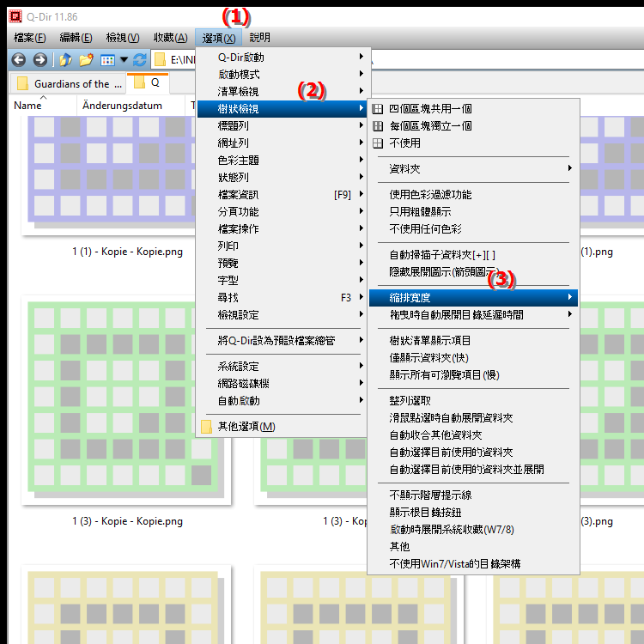Expand the 啟動模式 submenu
Image resolution: width=644 pixels, height=644 pixels.
[283, 75]
